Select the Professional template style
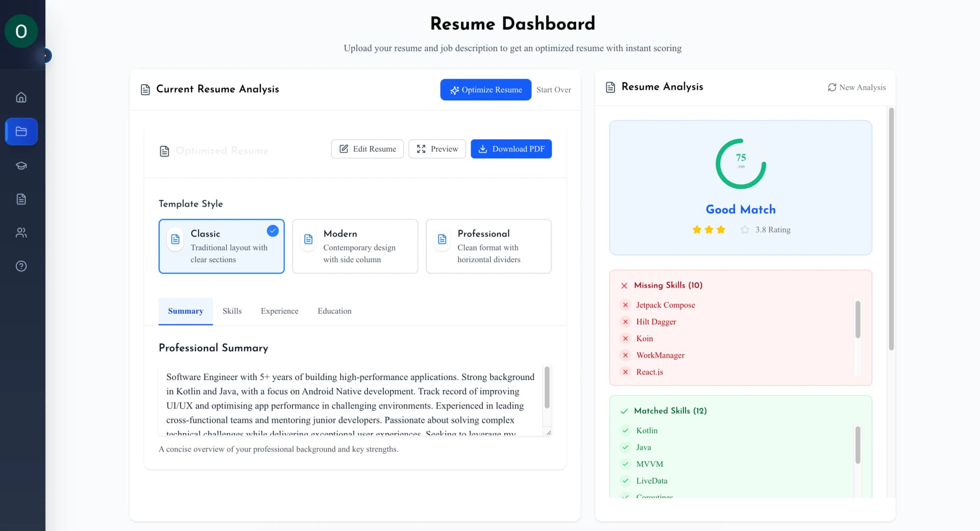The height and width of the screenshot is (531, 980). 488,246
